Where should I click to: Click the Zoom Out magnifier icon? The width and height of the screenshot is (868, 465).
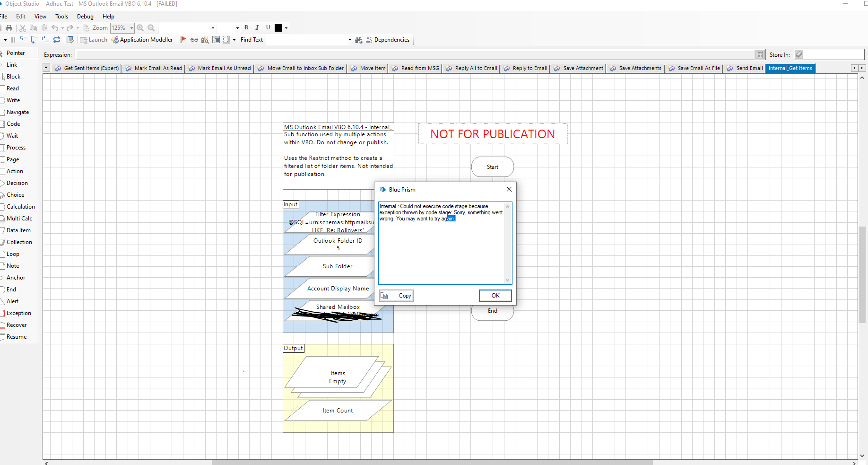click(x=151, y=28)
